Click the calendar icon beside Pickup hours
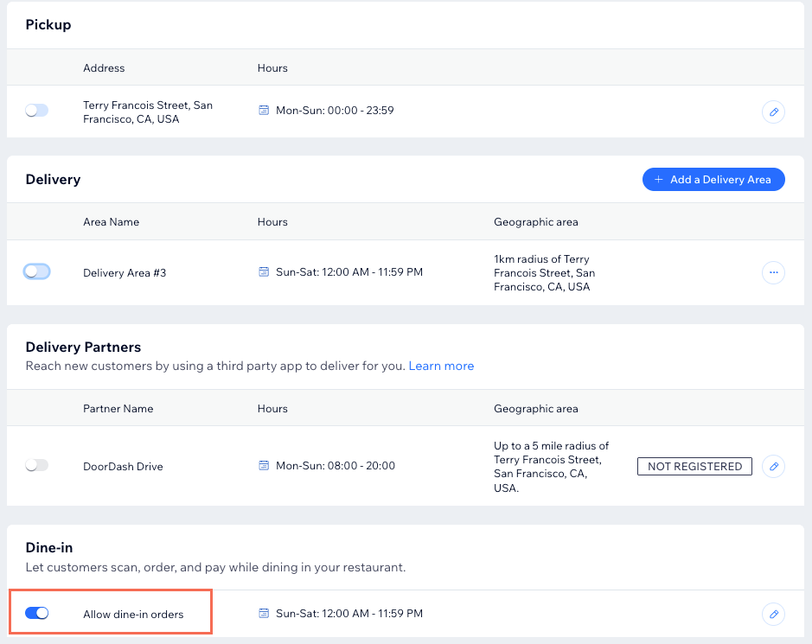812x644 pixels. click(x=264, y=110)
